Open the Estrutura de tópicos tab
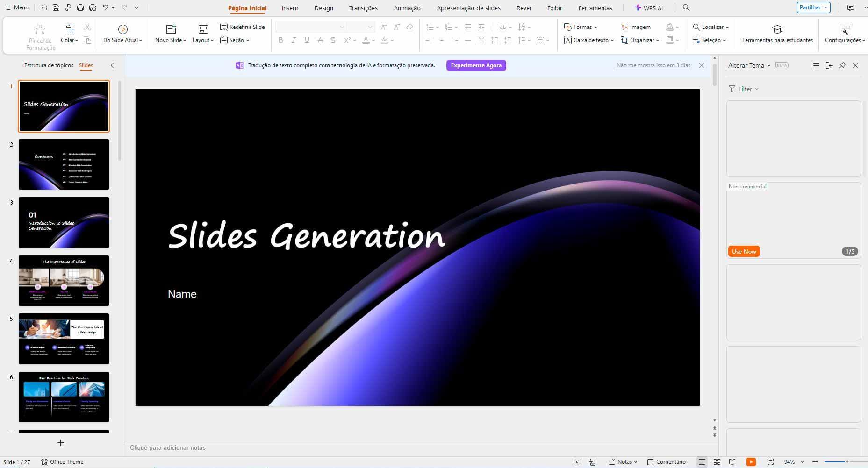Viewport: 868px width, 468px height. (49, 65)
